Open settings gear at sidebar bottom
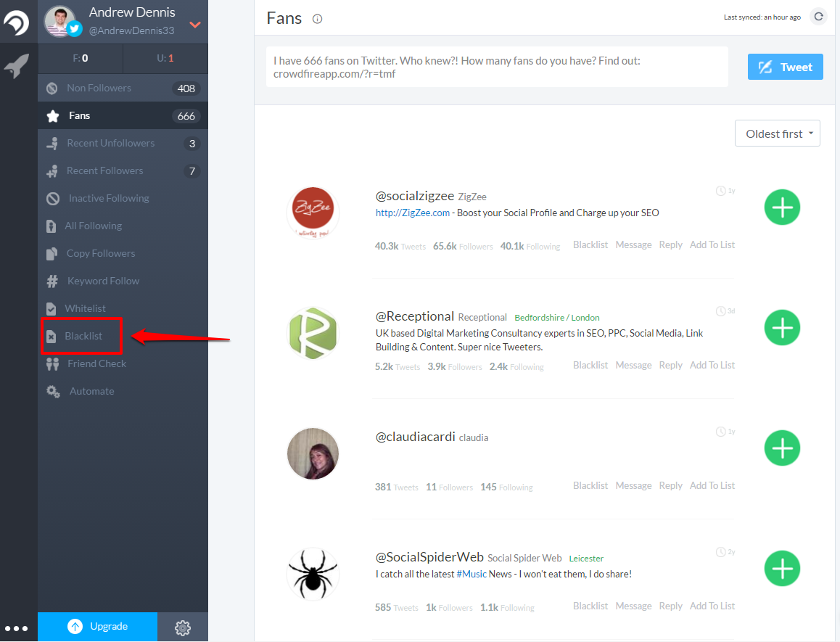 click(x=183, y=627)
